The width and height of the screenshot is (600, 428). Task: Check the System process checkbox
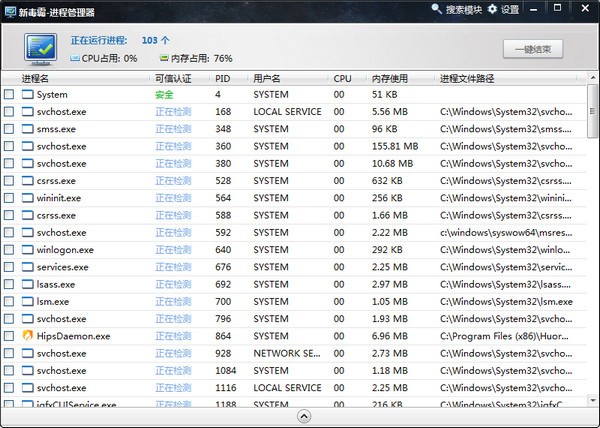[9, 95]
